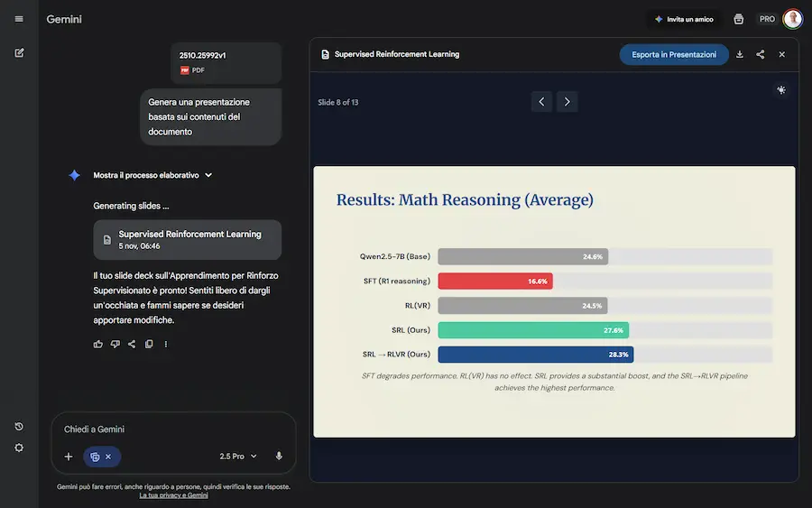Download the Supervised Reinforcement Learning presentation
Screen dimensions: 812x508
(740, 54)
